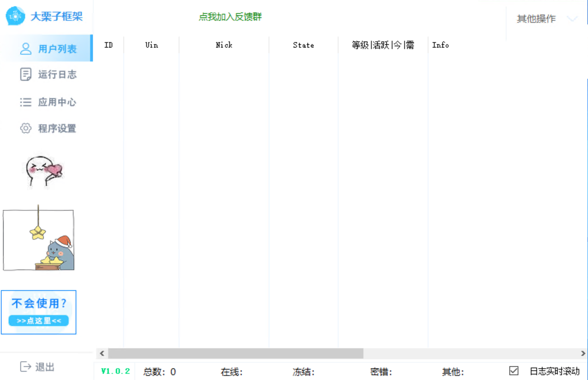Screen dimensions: 588x380
Task: Click the heart-hugging emoji sticker
Action: [x=42, y=171]
